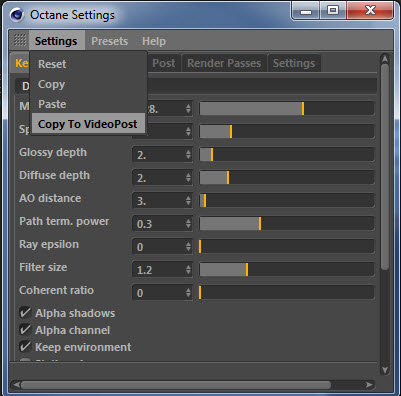
Task: Click the Path term. power slider
Action: (287, 223)
